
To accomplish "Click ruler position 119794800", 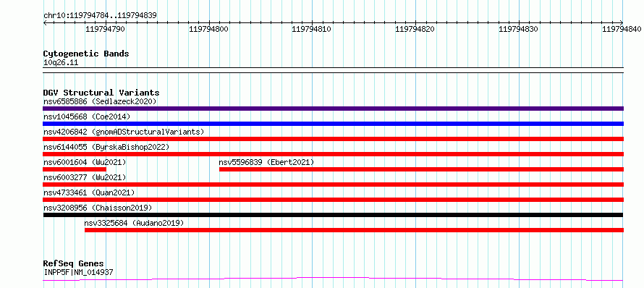I will (208, 29).
